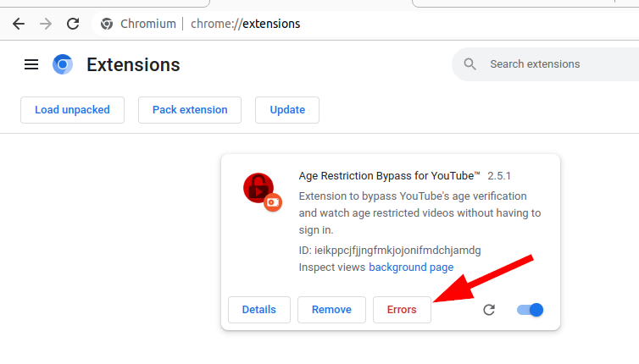Click the Load unpacked button
Image resolution: width=639 pixels, height=364 pixels.
click(72, 110)
